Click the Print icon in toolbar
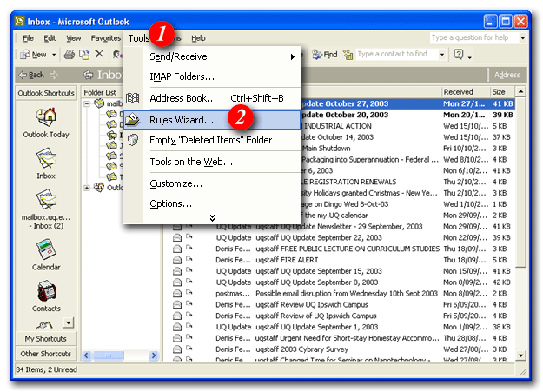Screen dimensions: 543x392 70,55
